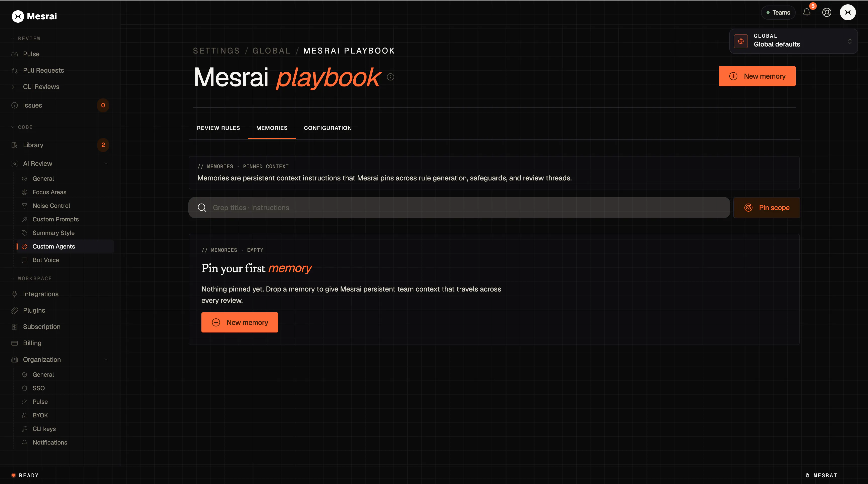Open Organization General settings

click(x=43, y=375)
